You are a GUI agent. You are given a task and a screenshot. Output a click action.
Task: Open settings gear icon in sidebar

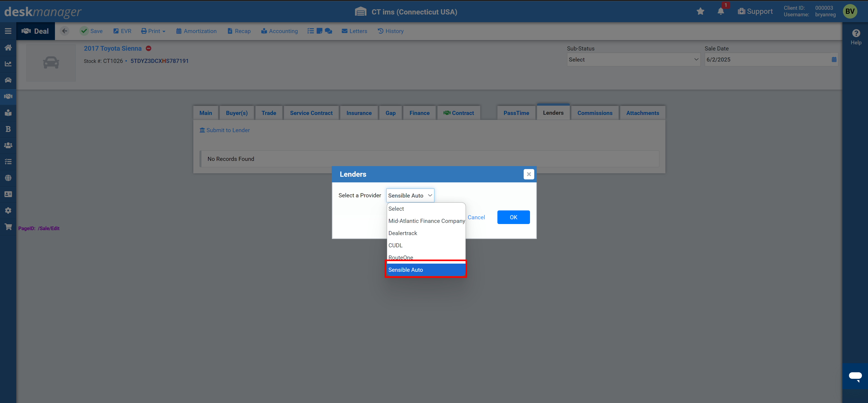pyautogui.click(x=8, y=210)
